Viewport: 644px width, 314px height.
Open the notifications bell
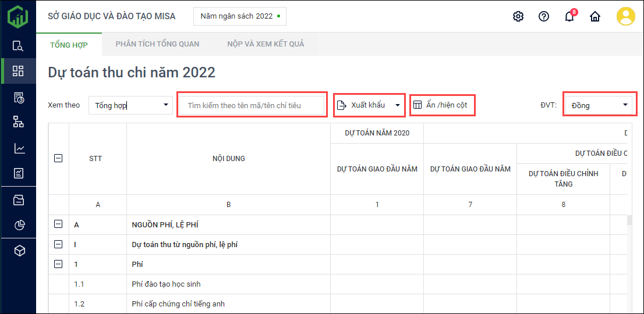point(569,16)
